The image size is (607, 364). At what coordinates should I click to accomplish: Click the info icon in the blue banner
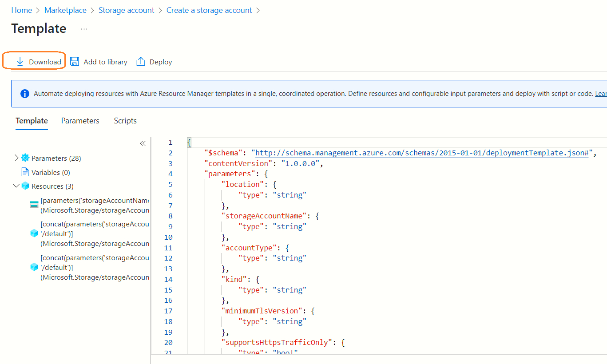tap(25, 94)
